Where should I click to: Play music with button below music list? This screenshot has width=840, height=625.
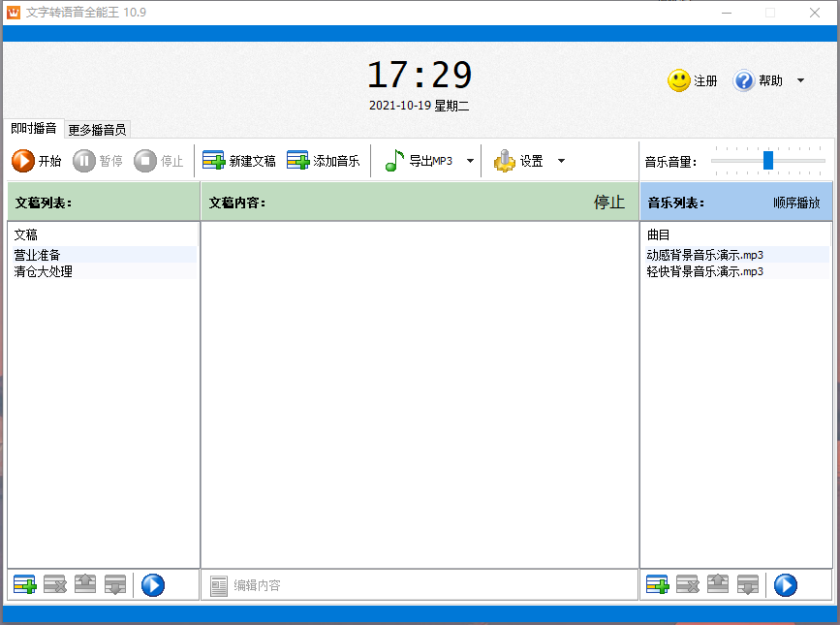pos(785,584)
